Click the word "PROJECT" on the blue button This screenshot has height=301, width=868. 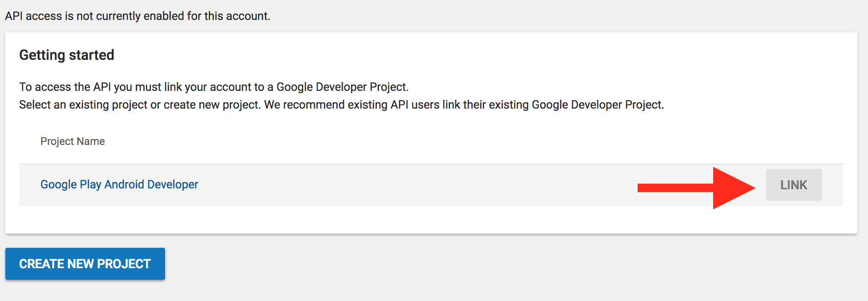(124, 264)
